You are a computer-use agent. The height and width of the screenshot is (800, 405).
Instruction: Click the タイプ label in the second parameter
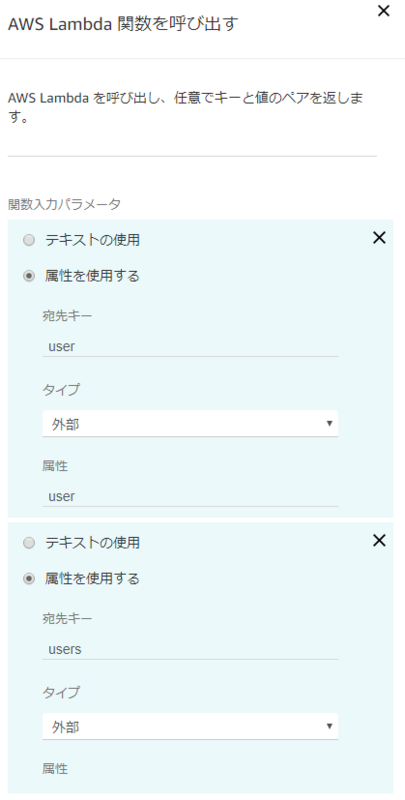coord(61,693)
